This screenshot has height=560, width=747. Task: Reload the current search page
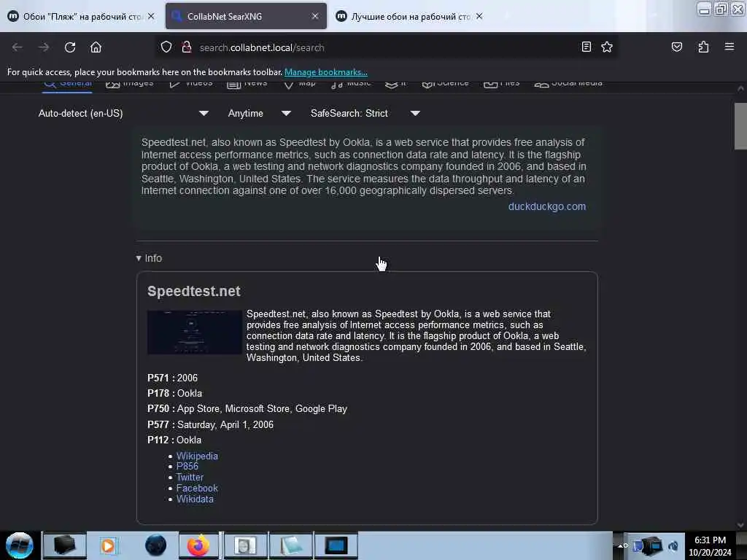coord(70,47)
